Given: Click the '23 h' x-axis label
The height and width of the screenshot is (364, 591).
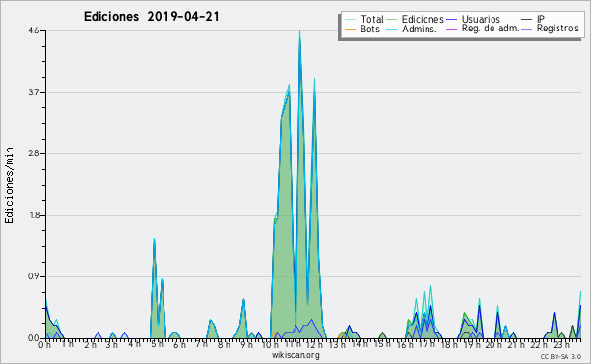Looking at the screenshot, I should 561,345.
